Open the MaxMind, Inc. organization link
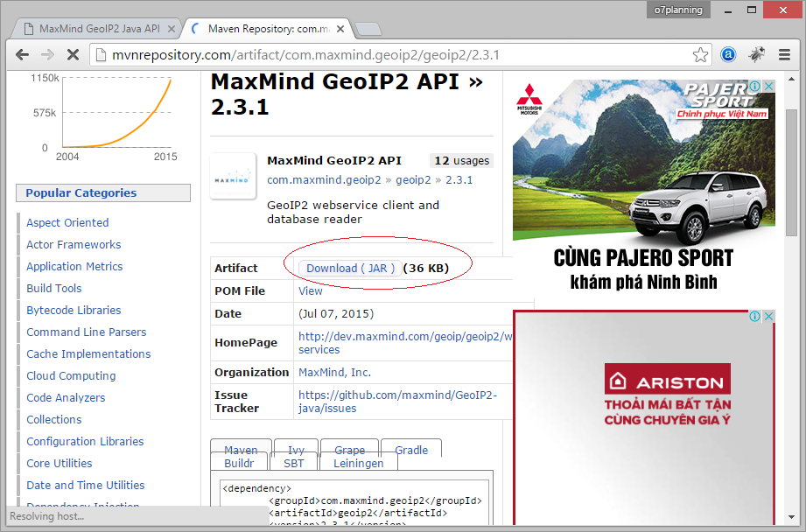The height and width of the screenshot is (532, 806). click(x=334, y=372)
